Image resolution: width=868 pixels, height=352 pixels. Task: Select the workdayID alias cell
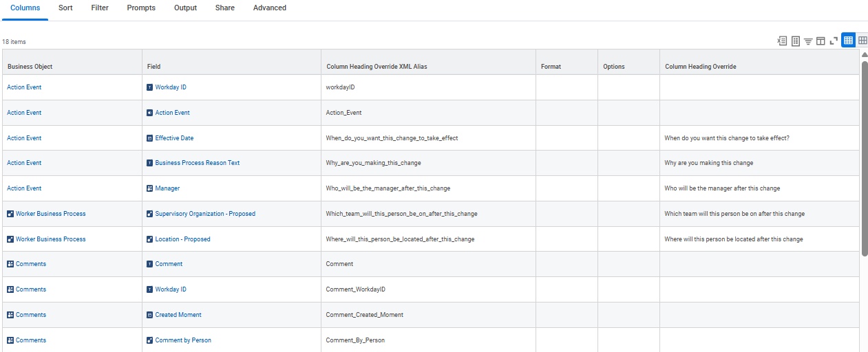click(x=428, y=87)
